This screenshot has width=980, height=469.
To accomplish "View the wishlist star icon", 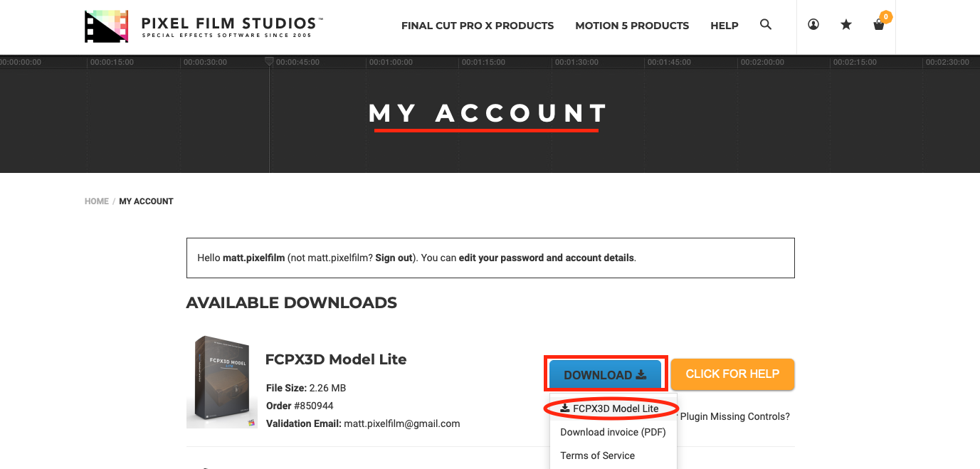I will 846,25.
